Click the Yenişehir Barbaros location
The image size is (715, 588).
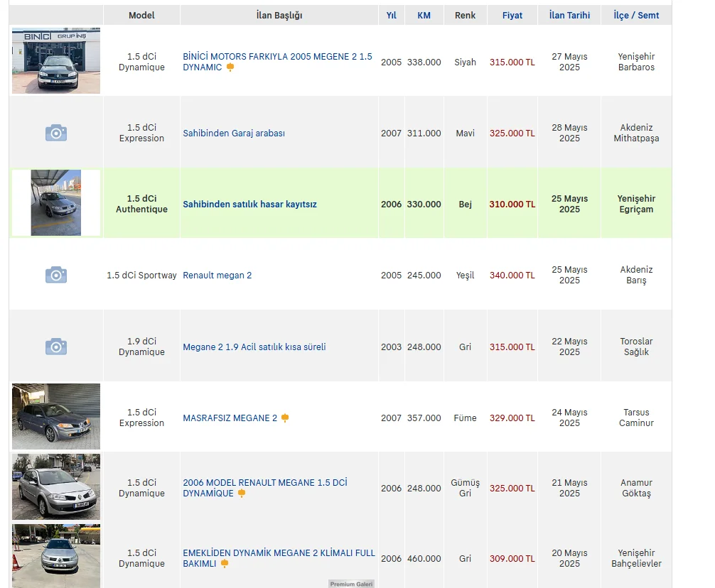636,62
